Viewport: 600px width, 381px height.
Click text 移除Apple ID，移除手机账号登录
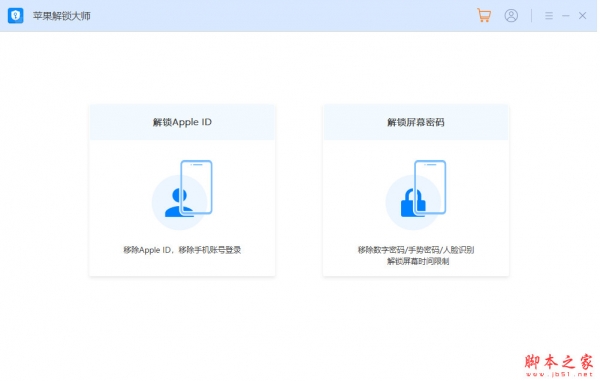pos(182,250)
